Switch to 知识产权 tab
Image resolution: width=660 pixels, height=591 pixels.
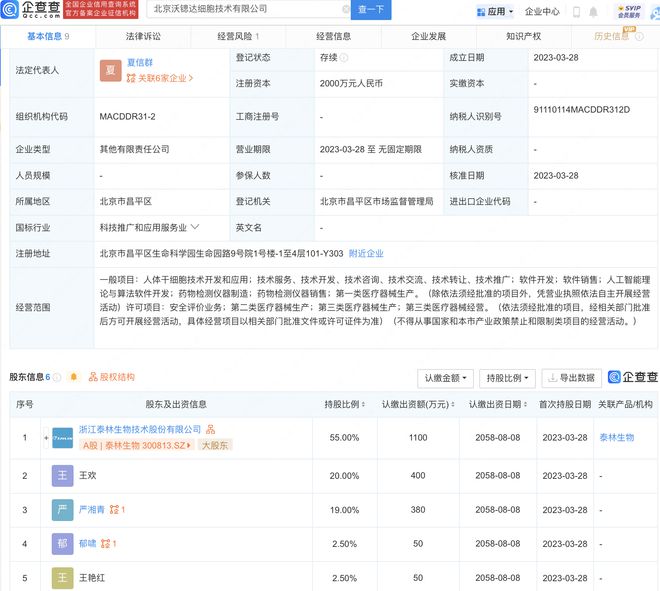(524, 37)
